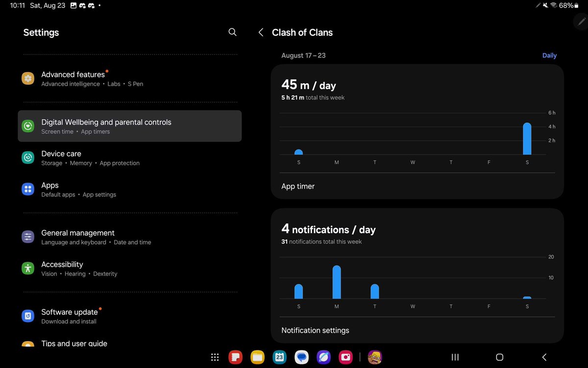Image resolution: width=588 pixels, height=368 pixels.
Task: Open Device care icon
Action: coord(28,157)
